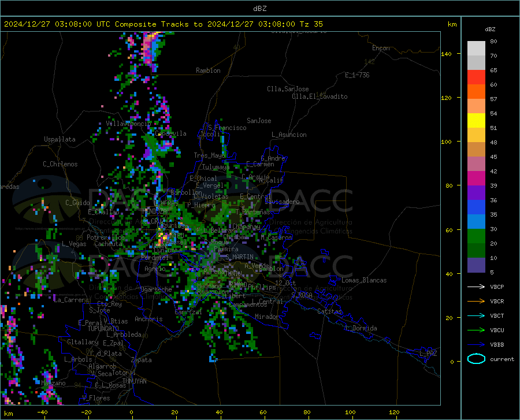Click the Anchoris location label
Viewport: 520px width, 420px height.
[148, 319]
